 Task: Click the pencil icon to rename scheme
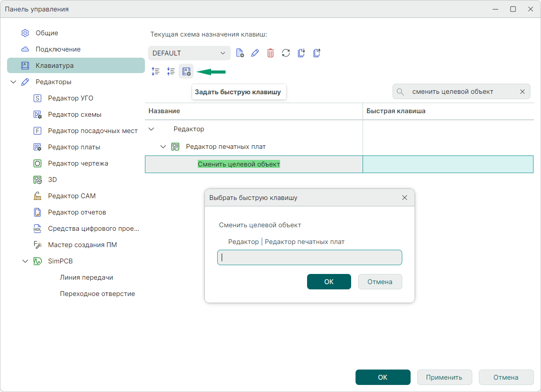click(x=255, y=53)
